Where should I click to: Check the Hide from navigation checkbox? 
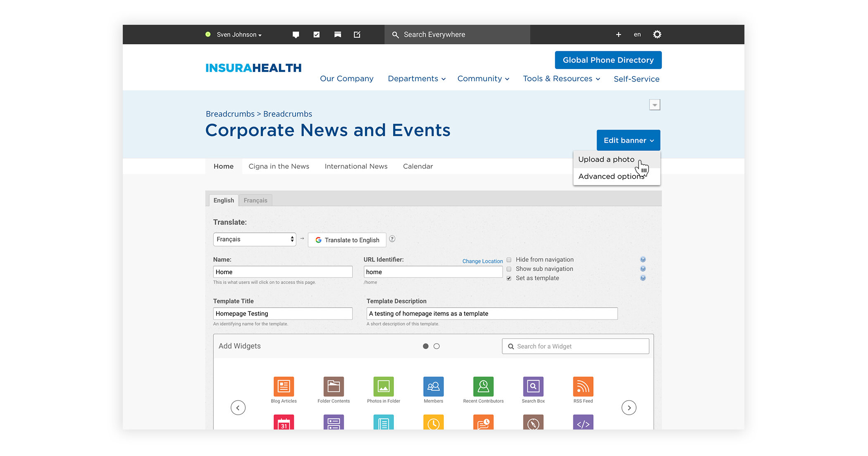click(509, 260)
